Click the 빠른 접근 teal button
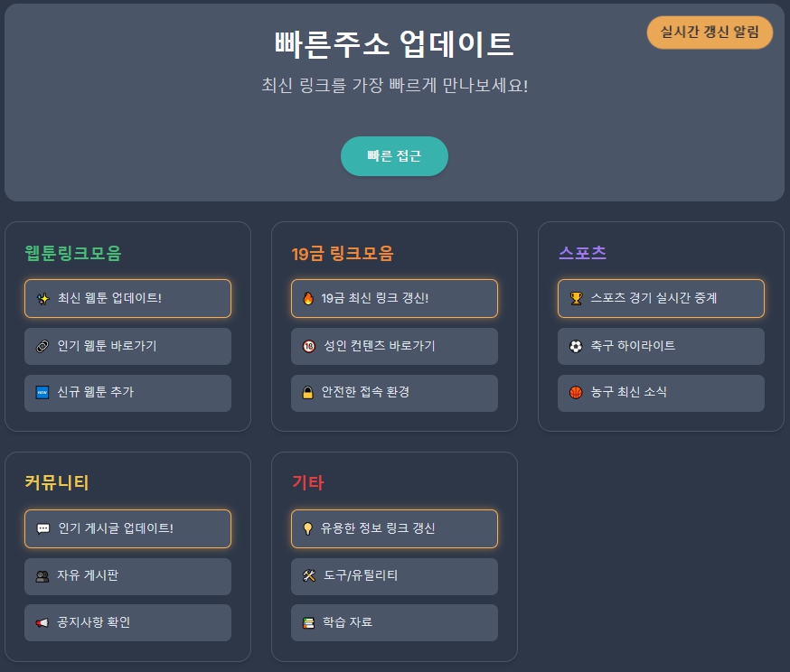Viewport: 790px width, 672px height. [394, 156]
